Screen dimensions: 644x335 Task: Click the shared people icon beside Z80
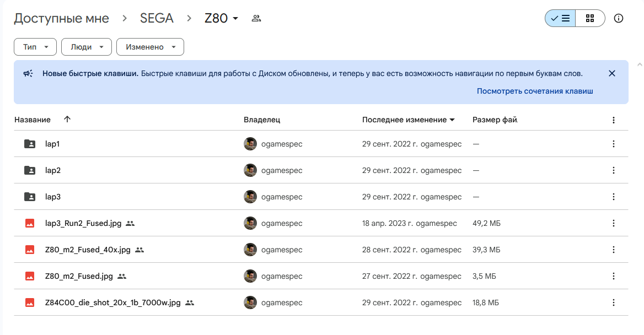coord(256,18)
